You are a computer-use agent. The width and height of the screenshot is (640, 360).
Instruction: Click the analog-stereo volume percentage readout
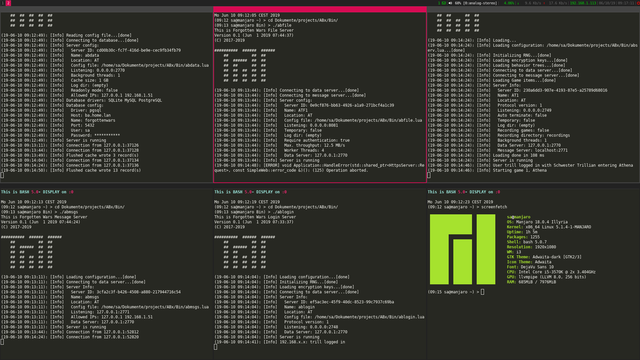tap(476, 3)
